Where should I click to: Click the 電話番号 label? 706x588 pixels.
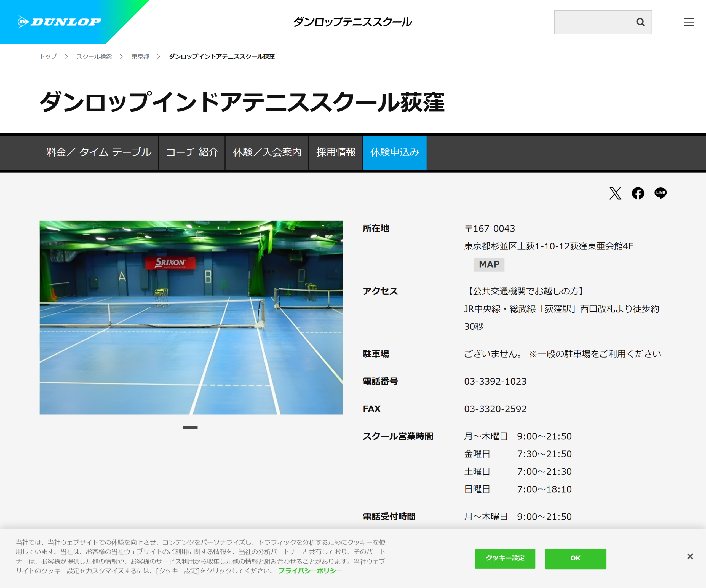click(x=380, y=381)
